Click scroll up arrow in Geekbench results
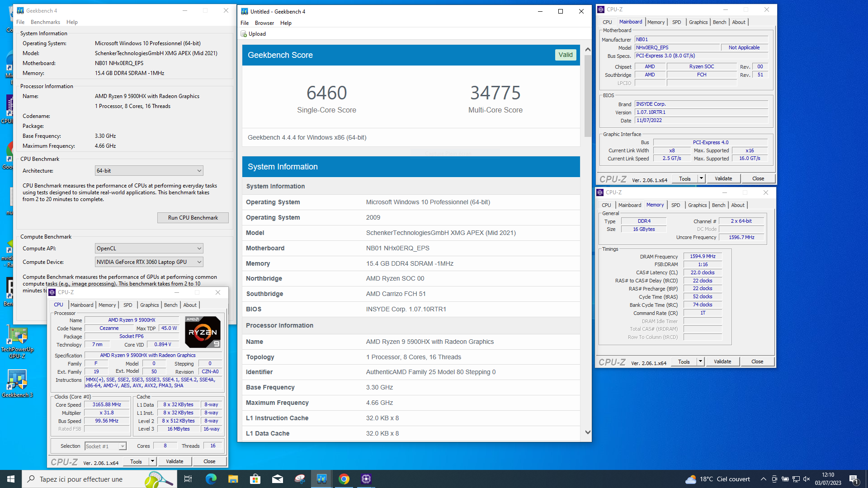 (588, 50)
